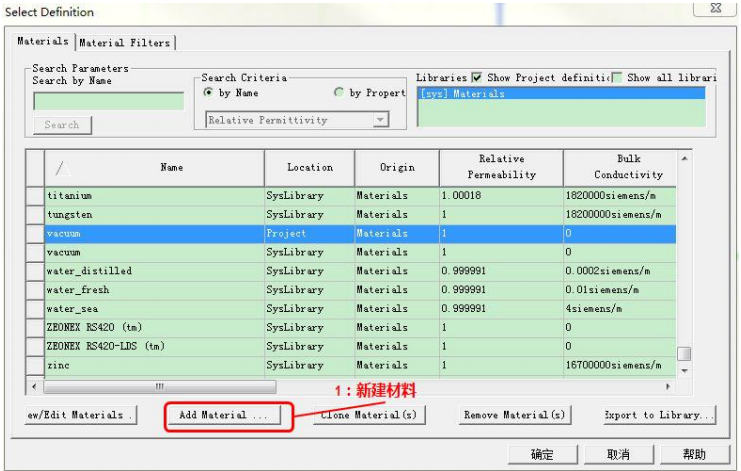This screenshot has height=471, width=741.
Task: Click the Search button
Action: (x=62, y=125)
